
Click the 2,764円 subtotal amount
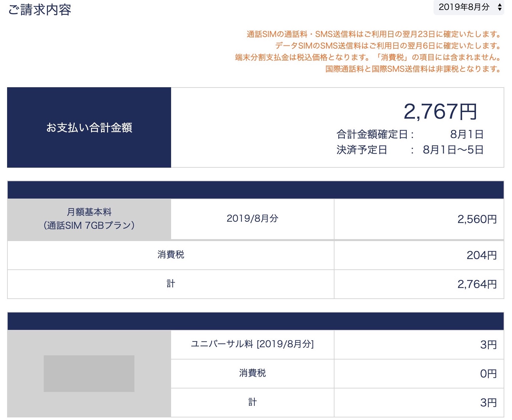477,285
